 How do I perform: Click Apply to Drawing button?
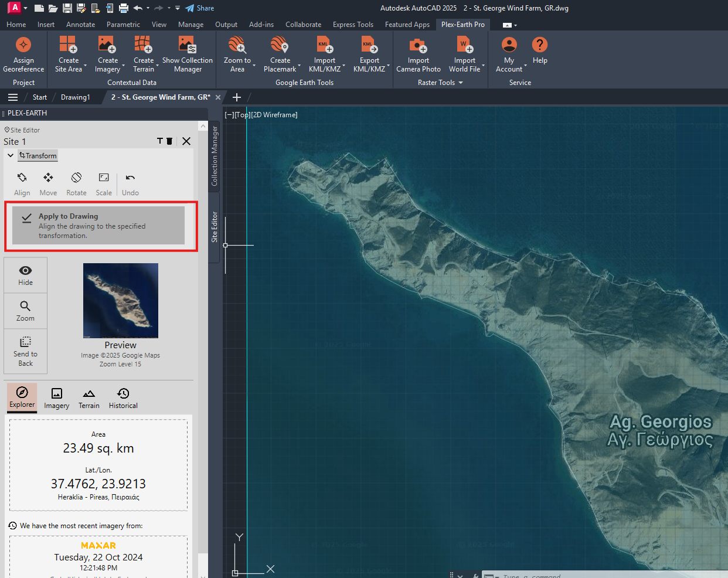98,225
